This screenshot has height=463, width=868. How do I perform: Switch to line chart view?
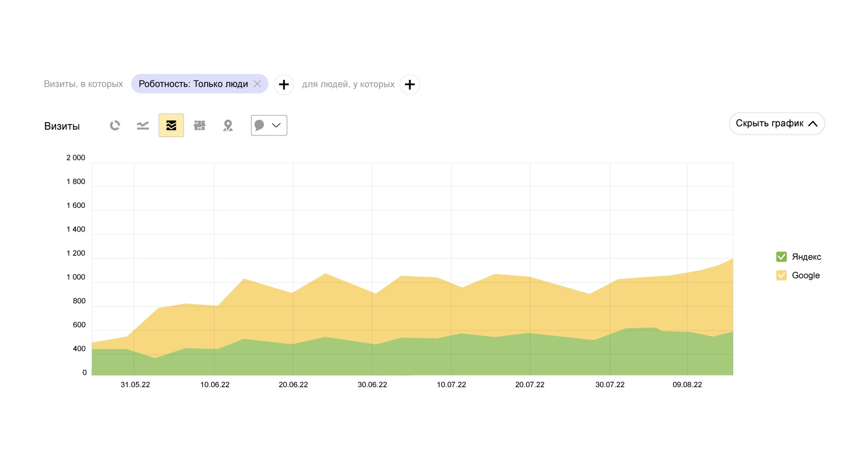143,126
